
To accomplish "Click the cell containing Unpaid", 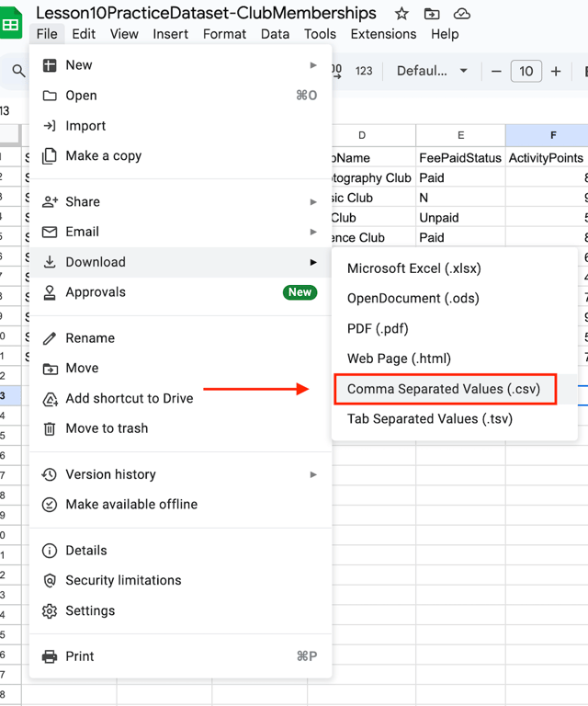I will coord(460,218).
